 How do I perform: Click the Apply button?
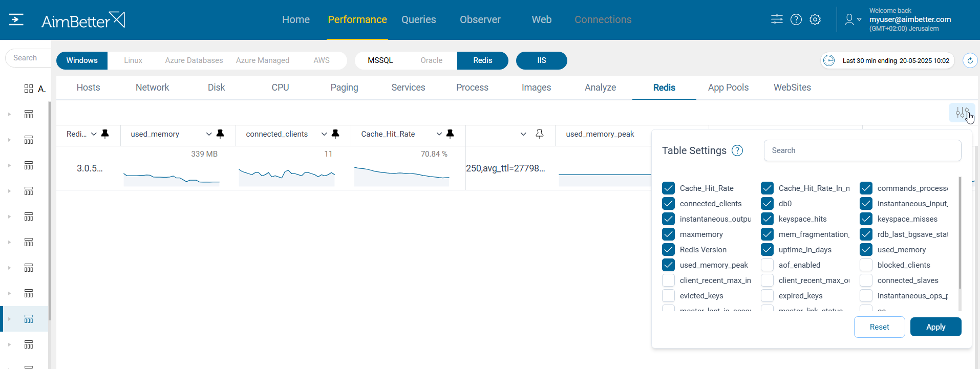[935, 327]
